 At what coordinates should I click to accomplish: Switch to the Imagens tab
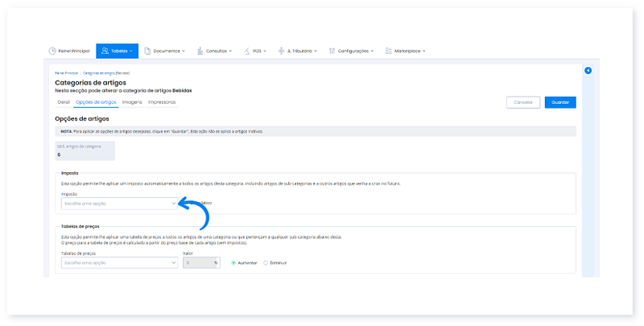tap(132, 102)
